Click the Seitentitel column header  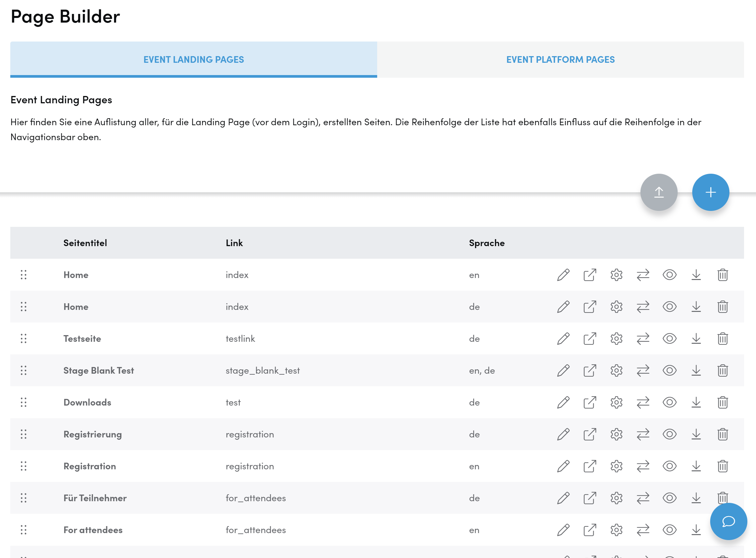pyautogui.click(x=85, y=243)
